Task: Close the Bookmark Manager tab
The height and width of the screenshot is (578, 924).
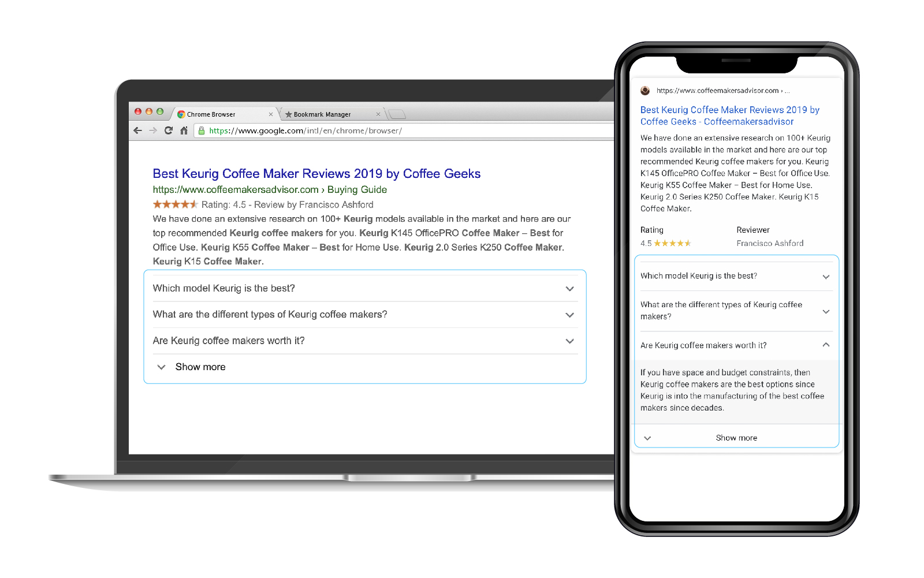Action: pyautogui.click(x=378, y=114)
